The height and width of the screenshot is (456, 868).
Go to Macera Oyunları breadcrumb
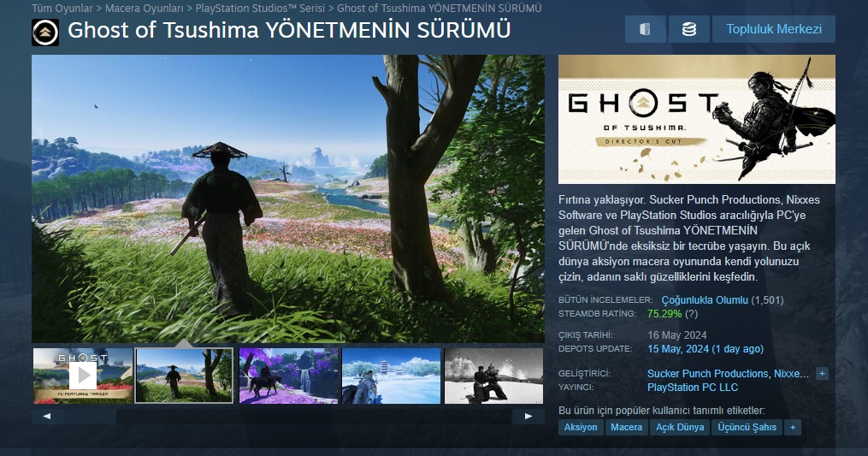144,9
